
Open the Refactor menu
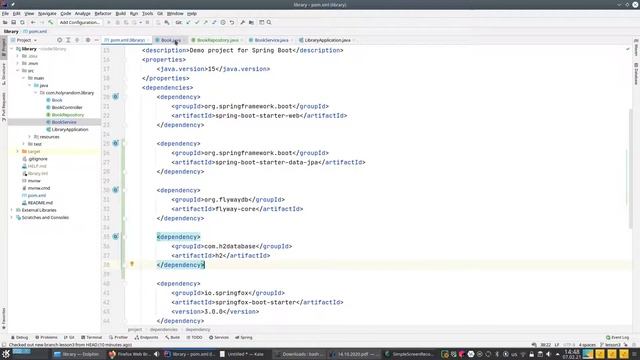coord(103,13)
